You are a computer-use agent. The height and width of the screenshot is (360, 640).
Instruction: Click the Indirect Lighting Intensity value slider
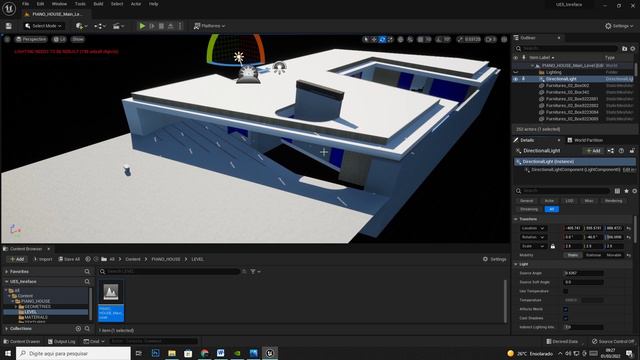tap(583, 327)
